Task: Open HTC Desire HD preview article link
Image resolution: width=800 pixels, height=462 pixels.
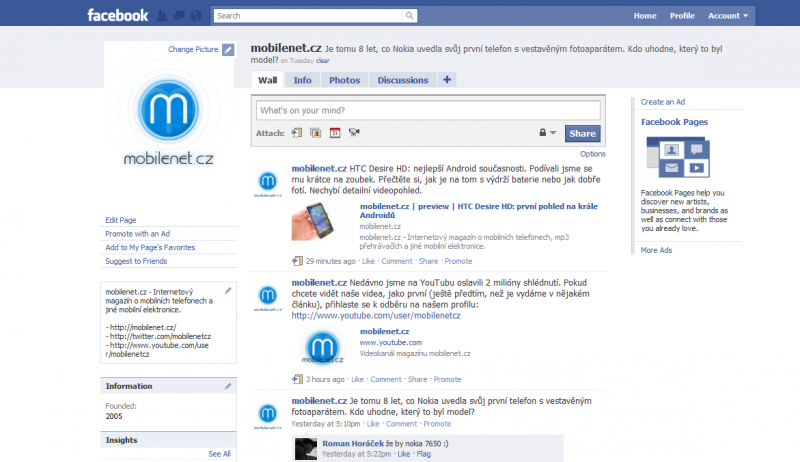Action: 479,211
